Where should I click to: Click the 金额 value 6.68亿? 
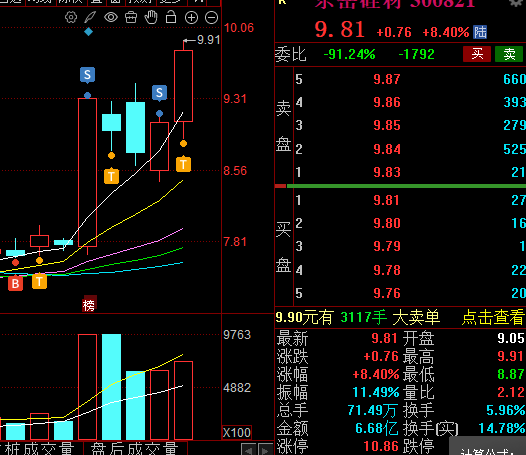(377, 428)
